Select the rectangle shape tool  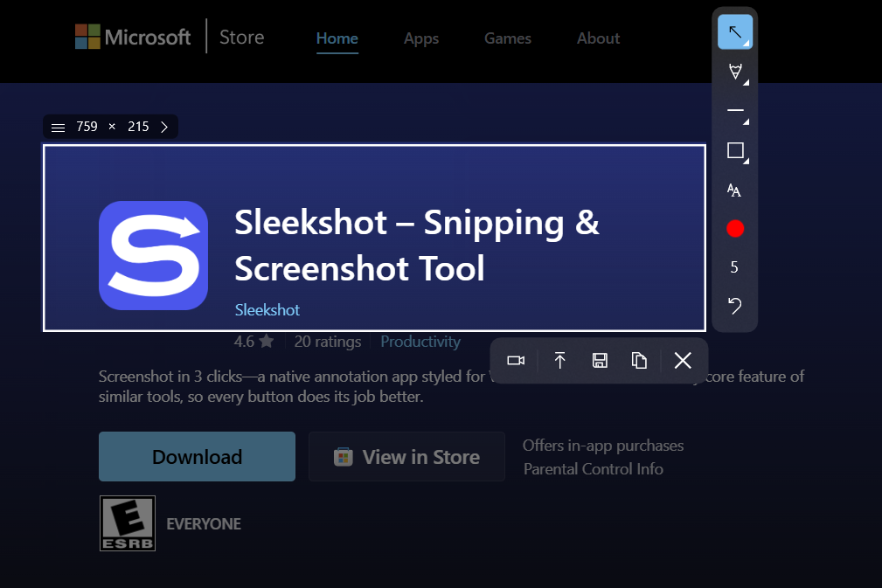(x=735, y=150)
